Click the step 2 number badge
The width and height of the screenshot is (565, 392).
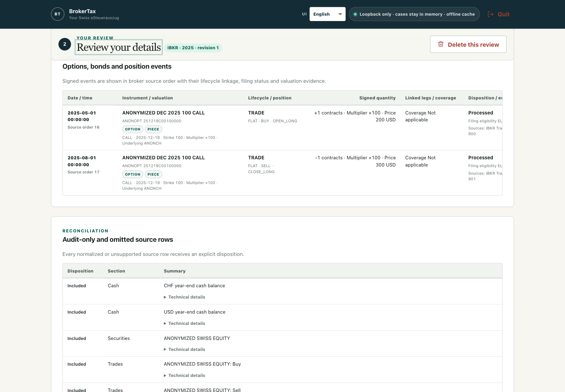point(65,44)
